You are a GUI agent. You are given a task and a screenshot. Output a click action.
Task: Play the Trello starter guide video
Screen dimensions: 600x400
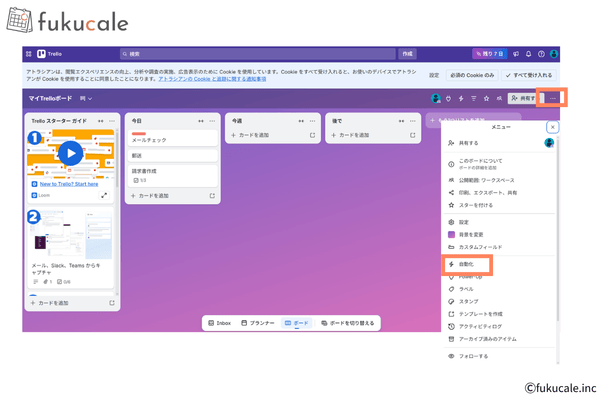[70, 152]
